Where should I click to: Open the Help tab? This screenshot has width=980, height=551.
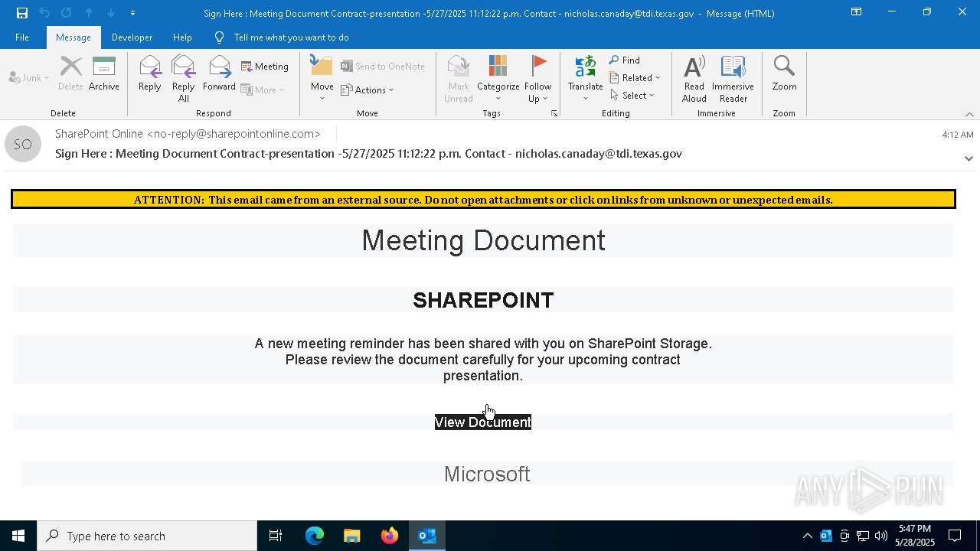[182, 37]
